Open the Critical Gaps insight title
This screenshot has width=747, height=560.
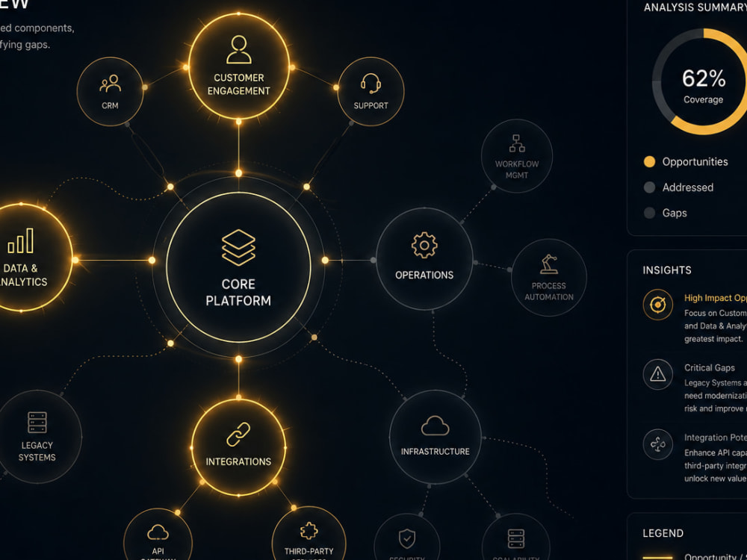click(710, 367)
